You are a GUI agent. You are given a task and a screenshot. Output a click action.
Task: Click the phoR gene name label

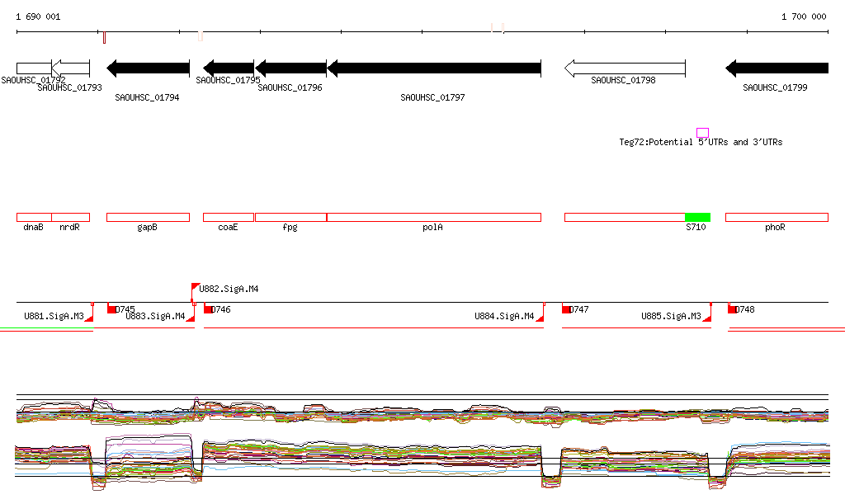point(775,227)
